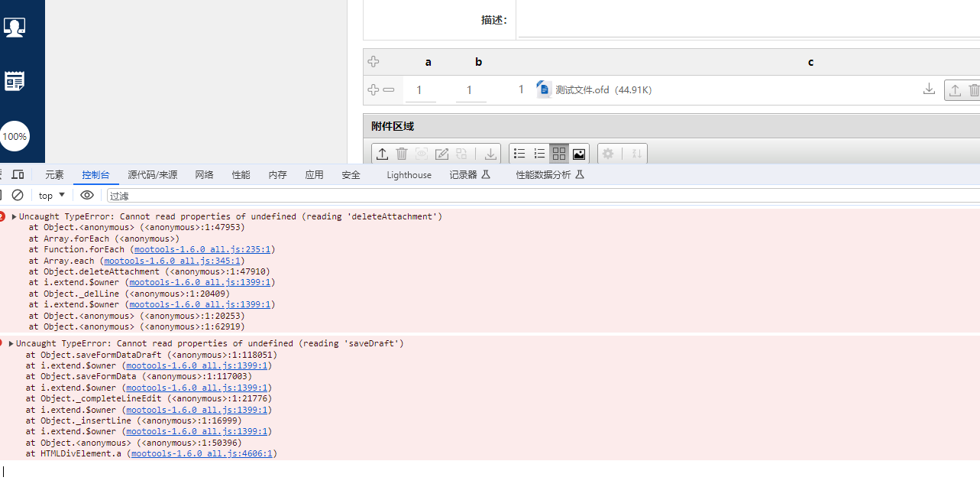Open mootools link after Object.saveFormData line
Screen dimensions: 980x500
[x=196, y=388]
